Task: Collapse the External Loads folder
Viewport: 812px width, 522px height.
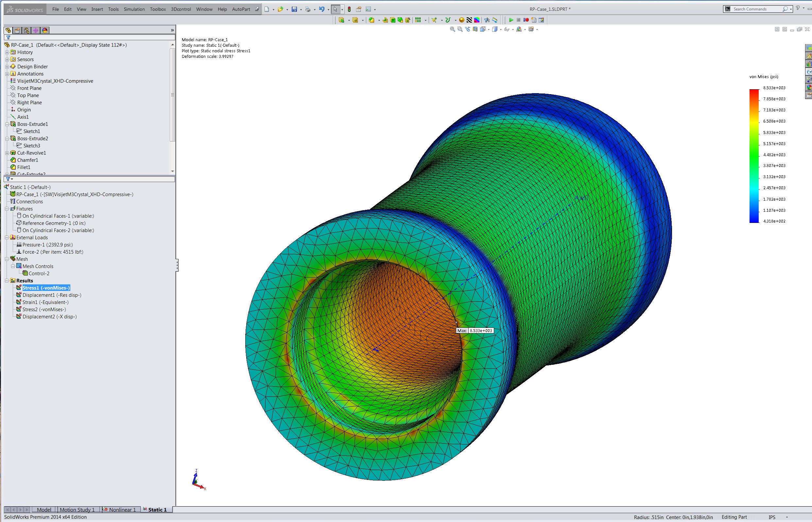Action: [7, 238]
